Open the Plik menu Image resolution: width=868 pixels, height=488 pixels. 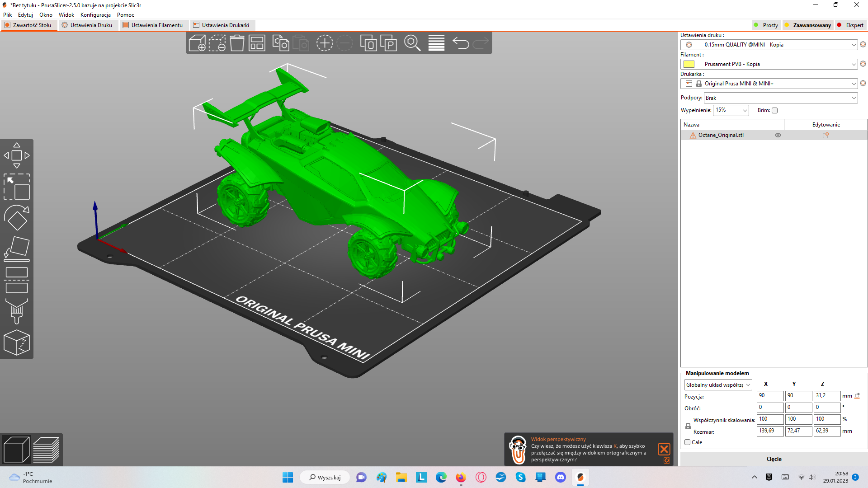pyautogui.click(x=8, y=15)
